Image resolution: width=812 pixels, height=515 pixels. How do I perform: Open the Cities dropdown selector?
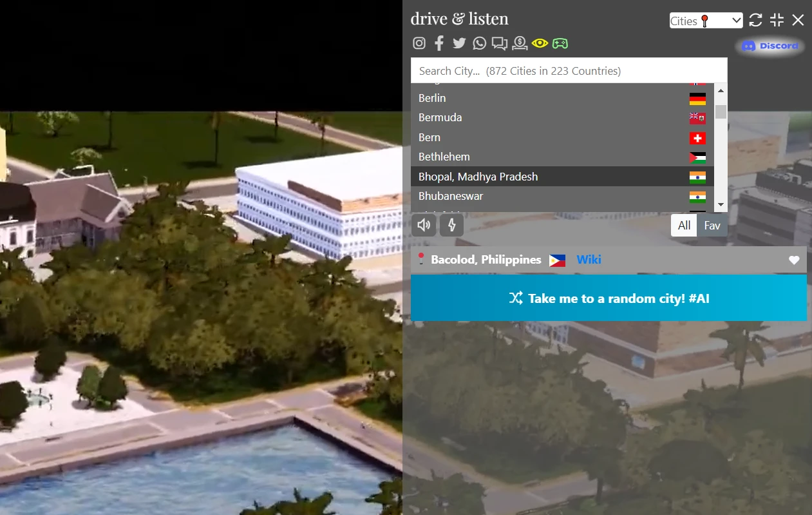point(706,21)
